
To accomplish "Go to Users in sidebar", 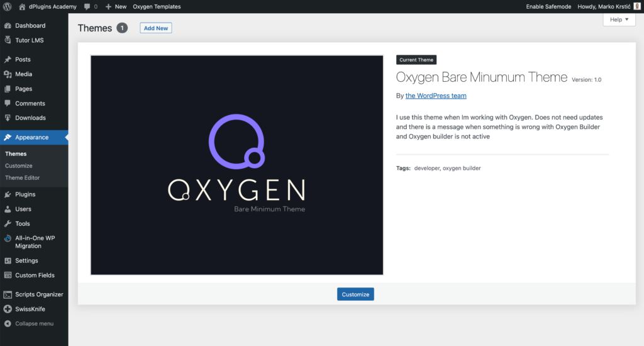I will click(34, 209).
